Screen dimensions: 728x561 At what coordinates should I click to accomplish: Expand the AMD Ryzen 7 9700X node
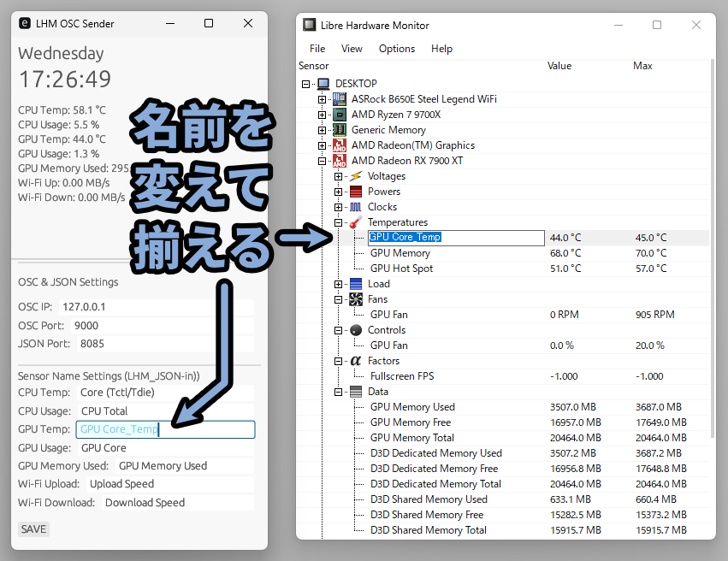point(322,115)
